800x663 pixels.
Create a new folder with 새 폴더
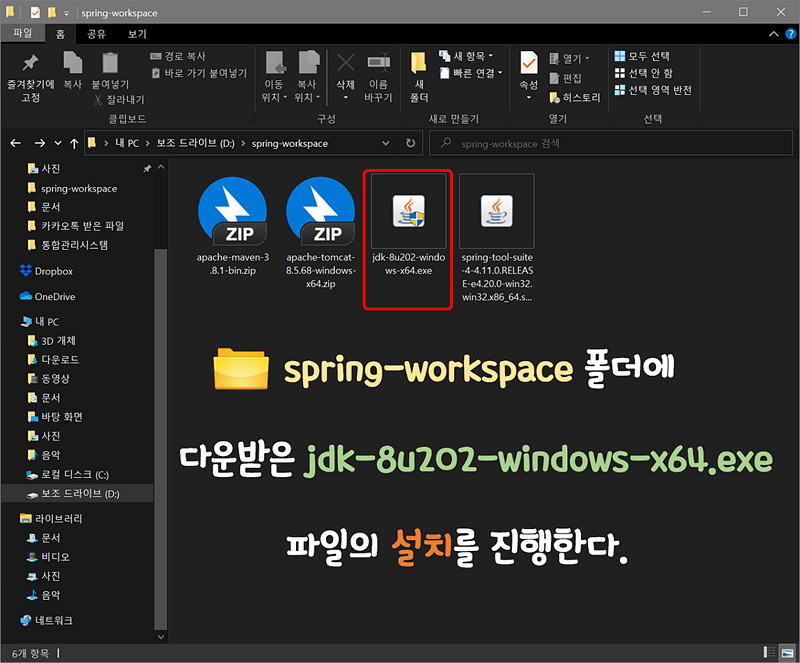point(419,78)
